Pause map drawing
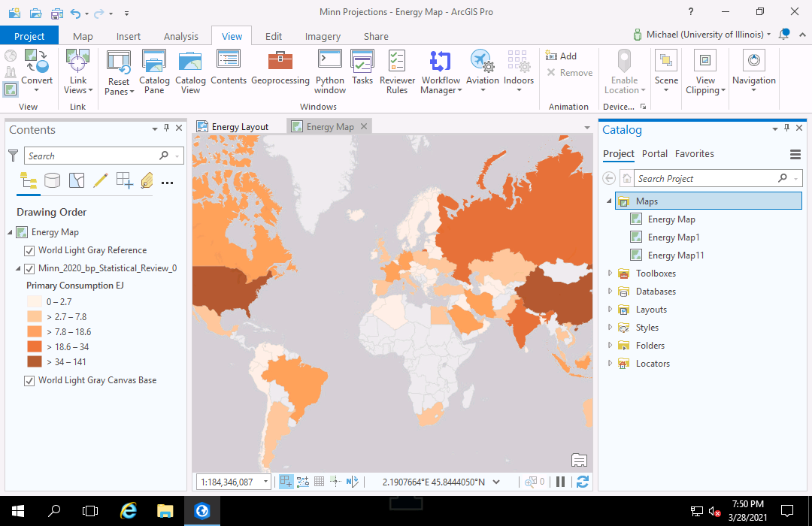Viewport: 812px width, 526px height. [x=560, y=482]
